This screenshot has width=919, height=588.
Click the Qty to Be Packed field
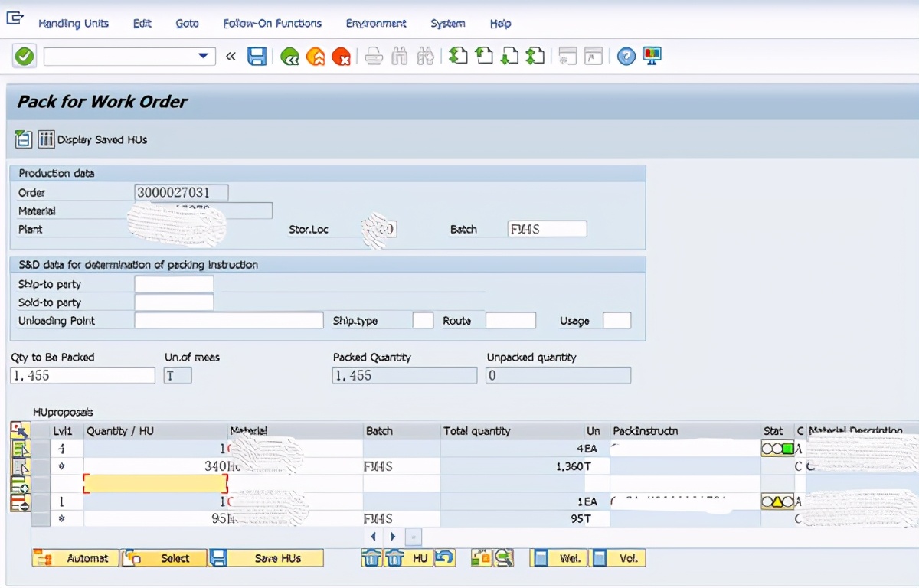click(83, 375)
